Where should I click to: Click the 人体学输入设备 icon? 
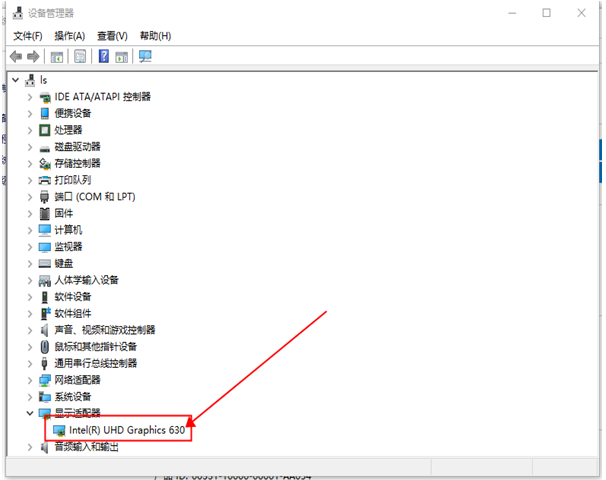pyautogui.click(x=45, y=281)
